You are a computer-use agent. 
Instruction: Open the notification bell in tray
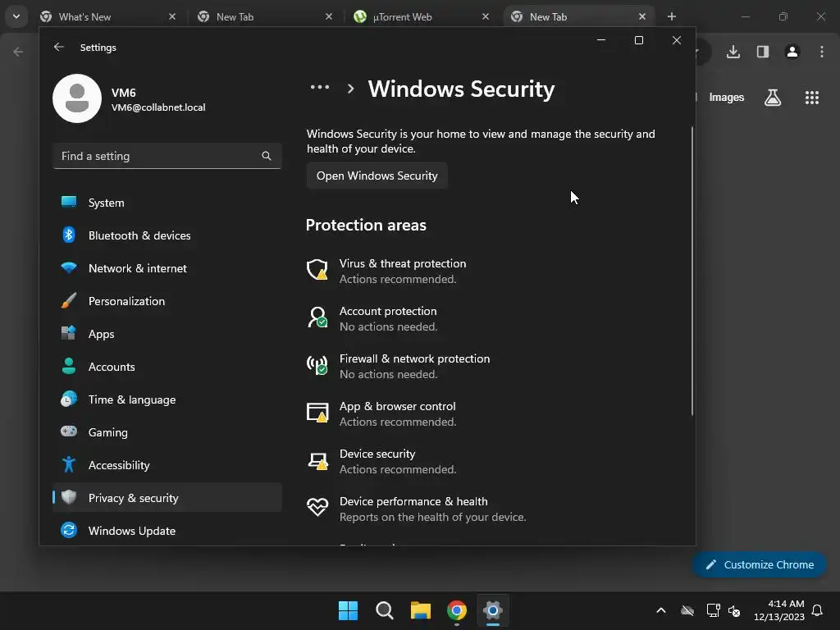(x=817, y=610)
